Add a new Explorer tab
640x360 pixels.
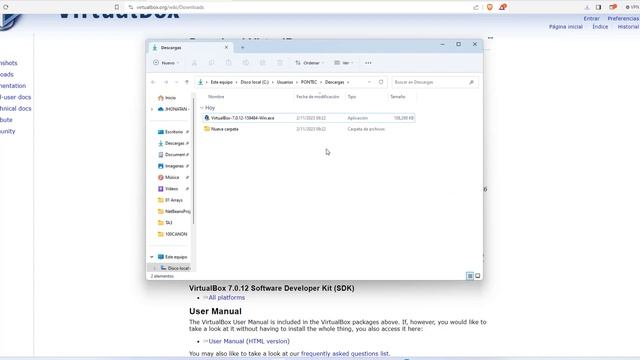242,48
